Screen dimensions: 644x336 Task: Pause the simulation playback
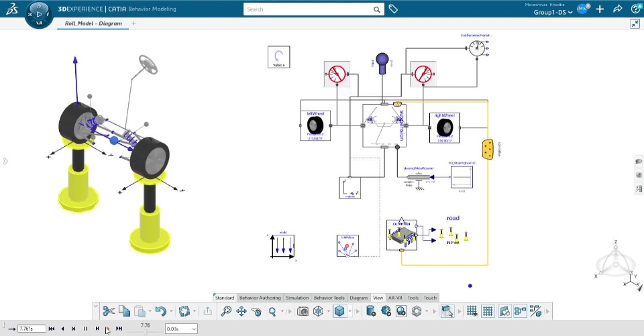[85, 329]
